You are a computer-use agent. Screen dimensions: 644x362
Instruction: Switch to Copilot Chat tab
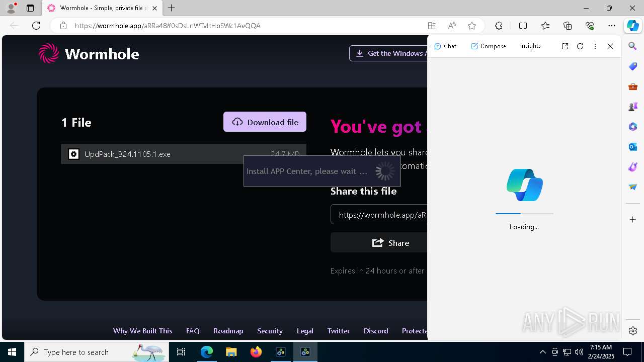pos(445,46)
